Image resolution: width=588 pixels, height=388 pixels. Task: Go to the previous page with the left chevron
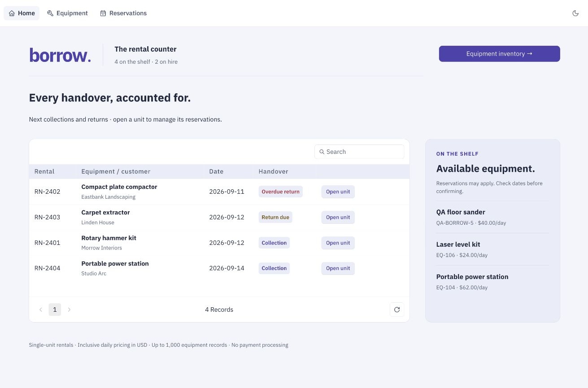pos(41,310)
